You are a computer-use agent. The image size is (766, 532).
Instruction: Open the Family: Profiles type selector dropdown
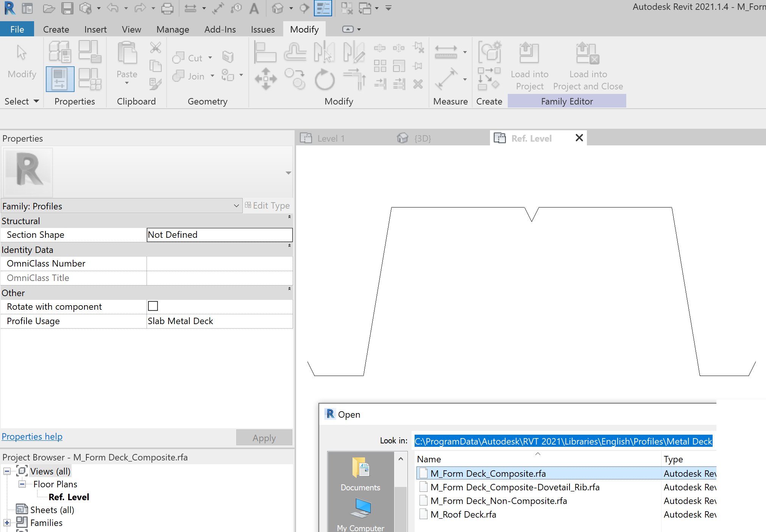237,206
